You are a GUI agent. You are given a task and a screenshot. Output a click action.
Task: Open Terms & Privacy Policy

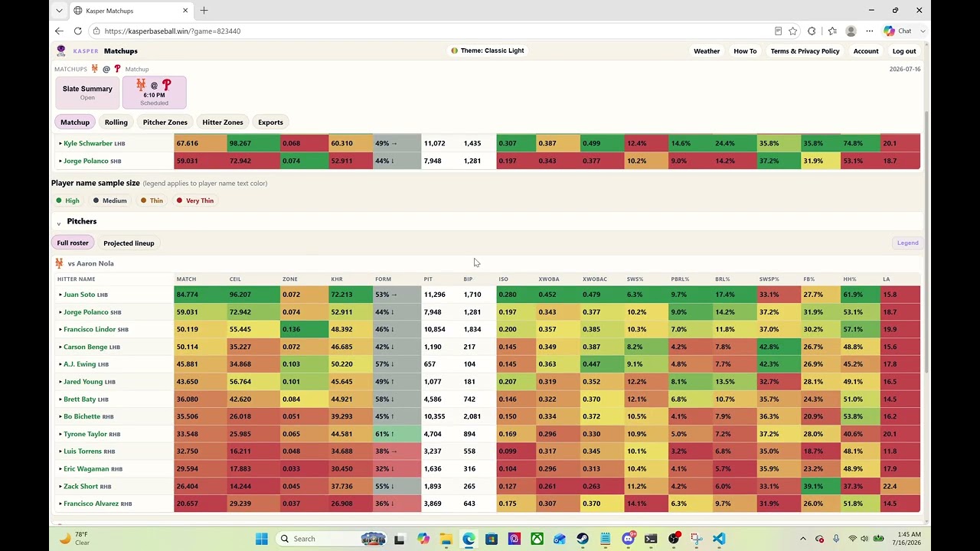click(805, 51)
